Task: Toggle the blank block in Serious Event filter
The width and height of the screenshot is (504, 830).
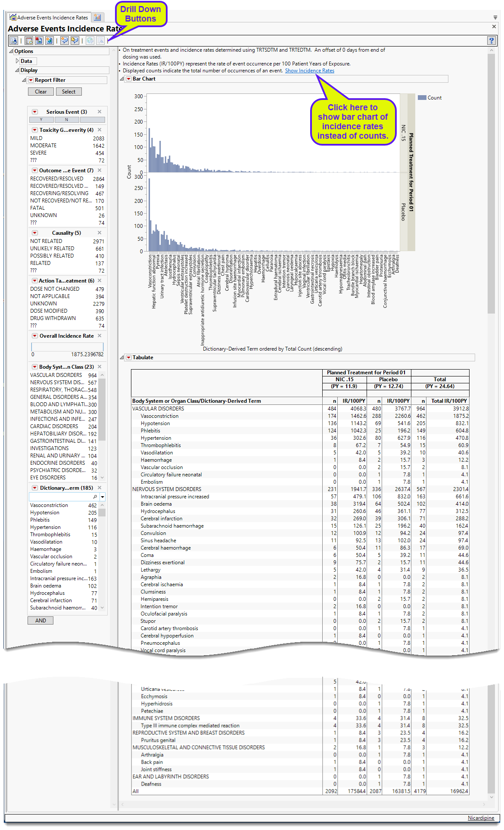Action: 92,120
